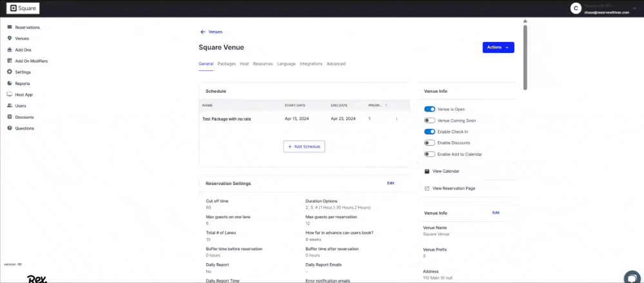Click Edit next to Venue Info

point(496,213)
